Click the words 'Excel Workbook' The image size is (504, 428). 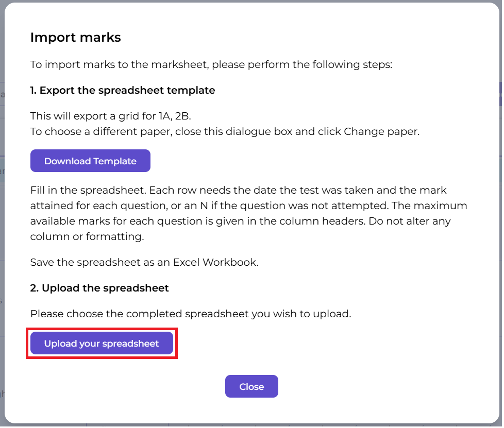[215, 262]
